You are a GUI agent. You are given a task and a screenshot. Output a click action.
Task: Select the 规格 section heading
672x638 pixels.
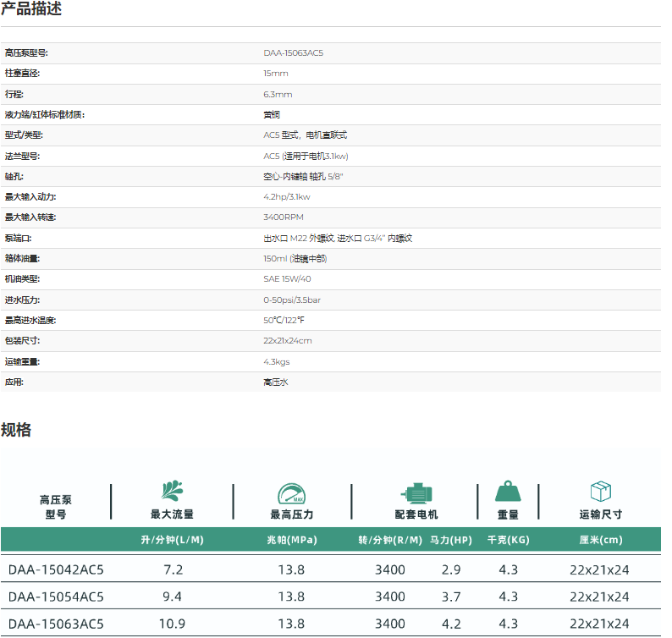point(16,430)
